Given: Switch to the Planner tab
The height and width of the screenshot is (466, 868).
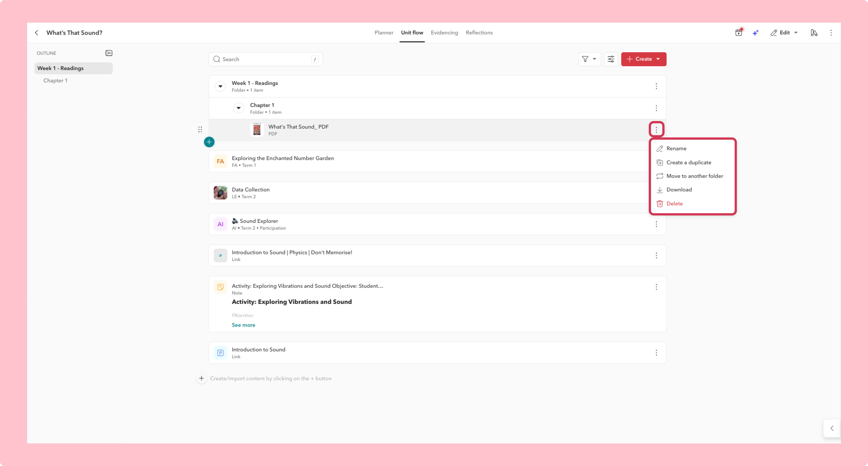Looking at the screenshot, I should click(x=384, y=33).
